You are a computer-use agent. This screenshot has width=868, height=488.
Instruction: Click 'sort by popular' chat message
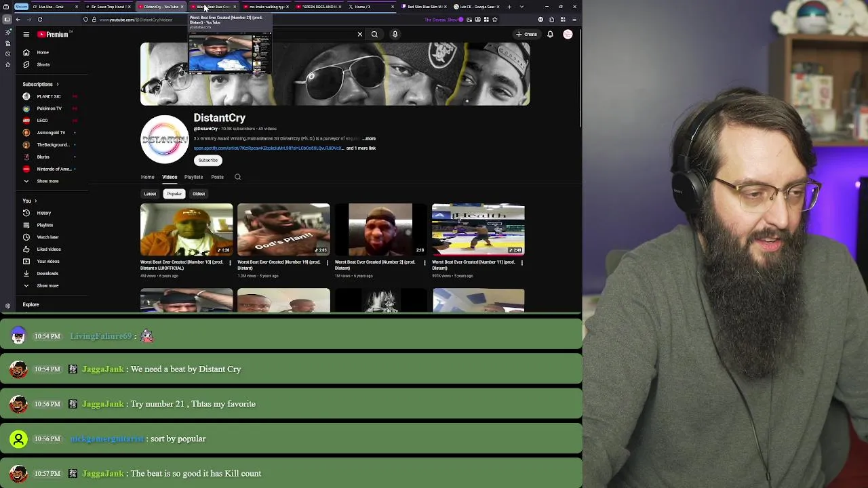point(178,439)
